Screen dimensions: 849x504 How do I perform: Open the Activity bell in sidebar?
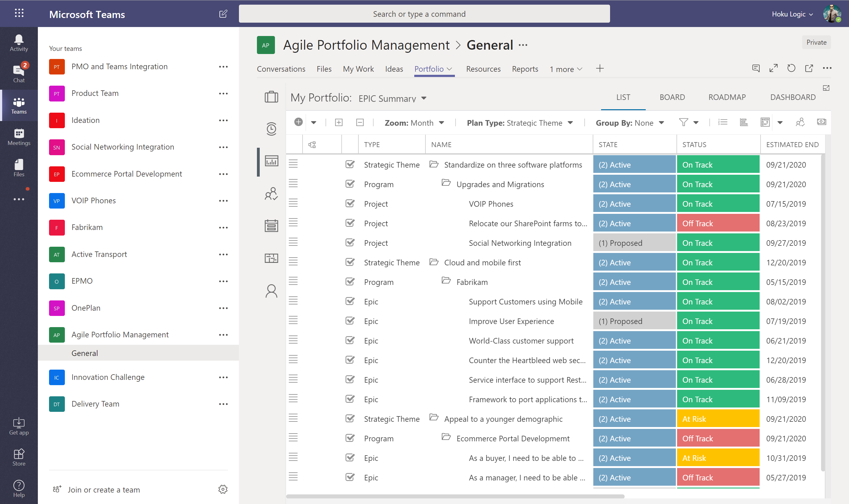(x=19, y=43)
